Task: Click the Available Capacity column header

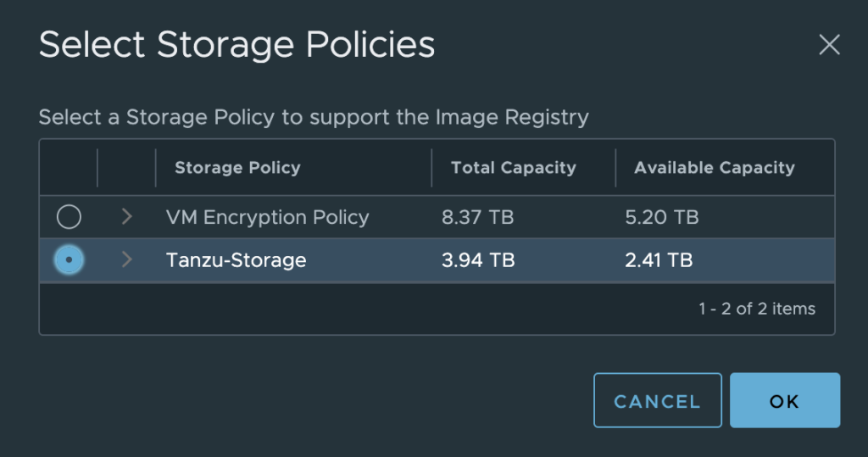Action: click(x=714, y=168)
